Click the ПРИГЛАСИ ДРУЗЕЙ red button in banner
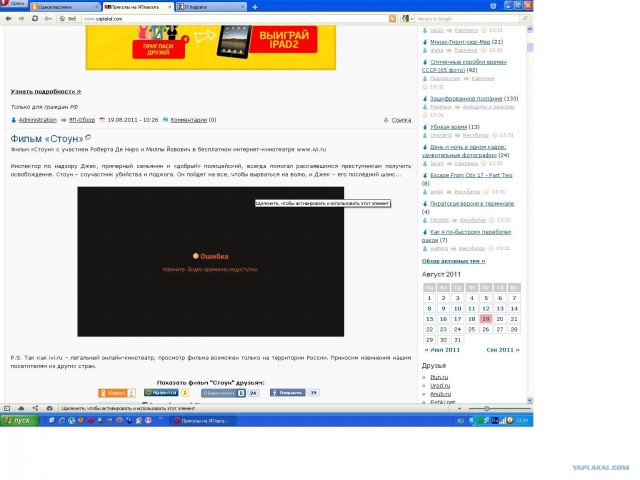The width and height of the screenshot is (640, 480). point(158,49)
